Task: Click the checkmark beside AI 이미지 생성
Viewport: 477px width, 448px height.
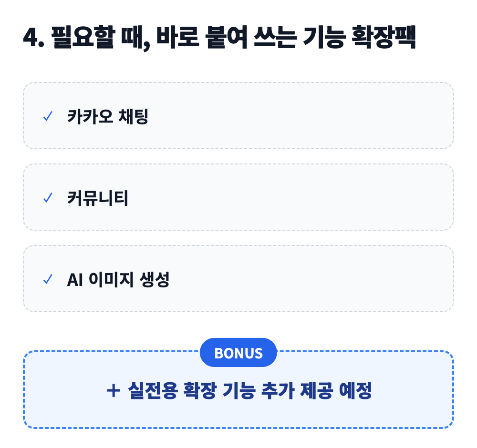Action: pyautogui.click(x=47, y=279)
